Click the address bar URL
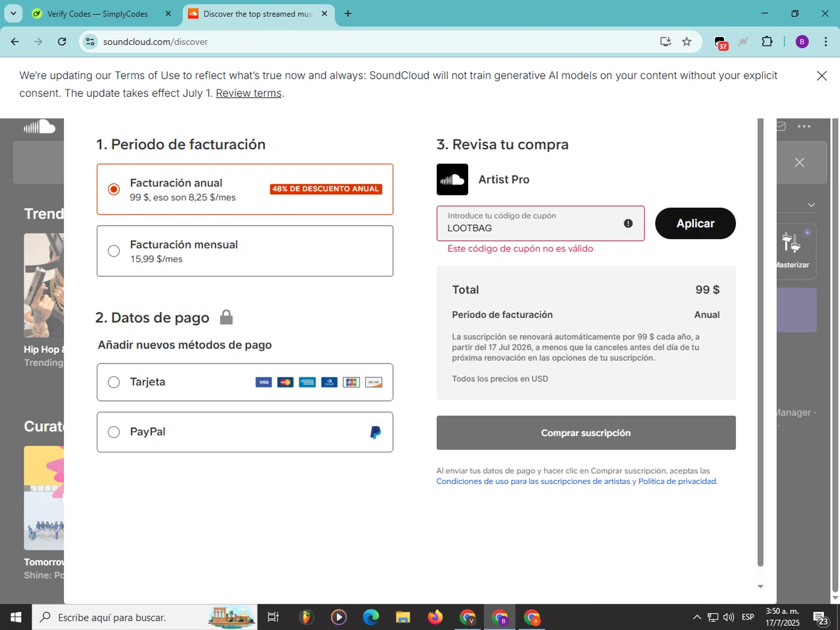 [155, 41]
